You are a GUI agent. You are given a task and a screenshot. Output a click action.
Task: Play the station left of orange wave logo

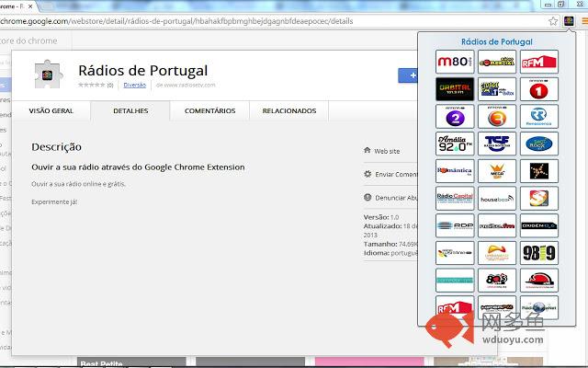click(x=455, y=253)
